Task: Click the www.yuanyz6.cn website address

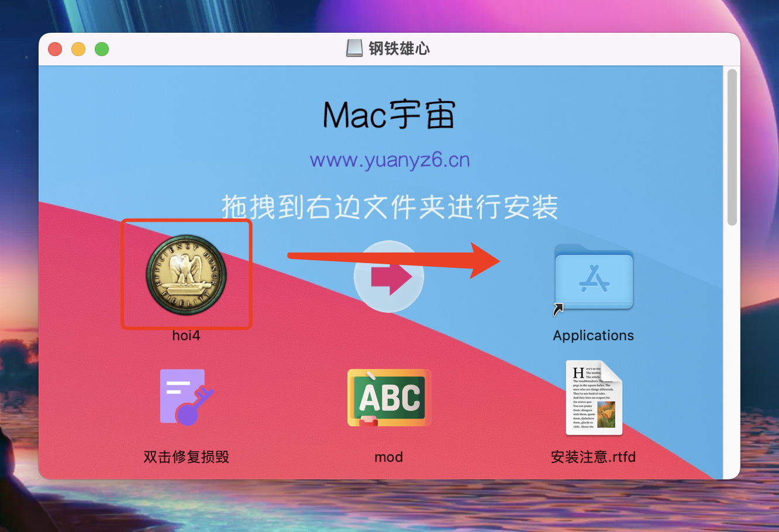Action: pyautogui.click(x=389, y=160)
